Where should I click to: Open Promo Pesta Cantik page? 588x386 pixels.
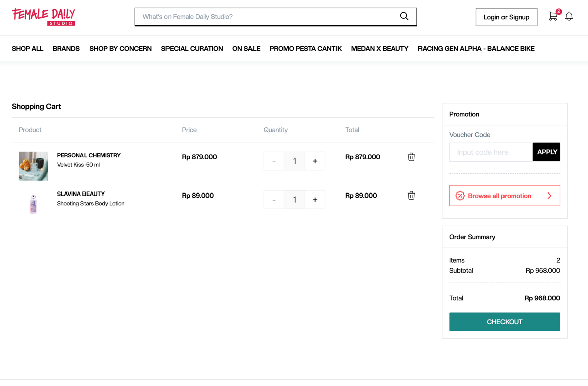point(306,49)
